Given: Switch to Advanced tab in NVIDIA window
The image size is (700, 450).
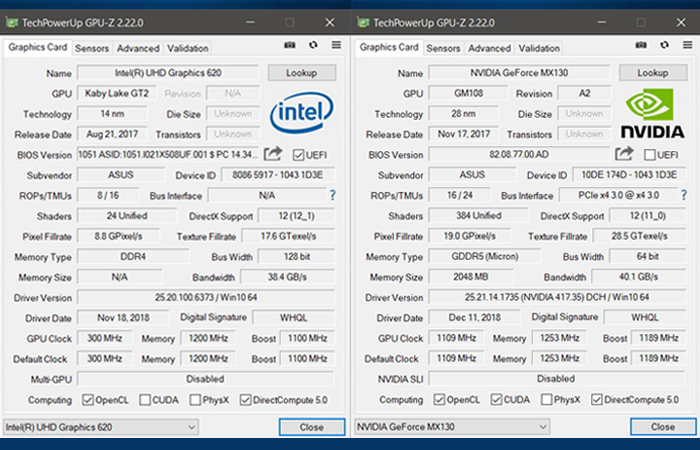Looking at the screenshot, I should (x=489, y=48).
